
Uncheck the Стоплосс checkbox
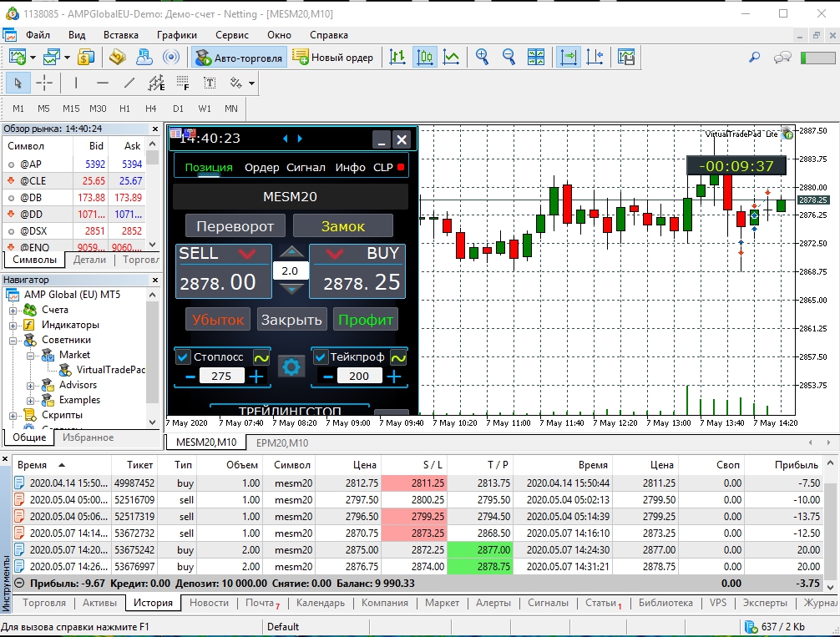tap(183, 356)
